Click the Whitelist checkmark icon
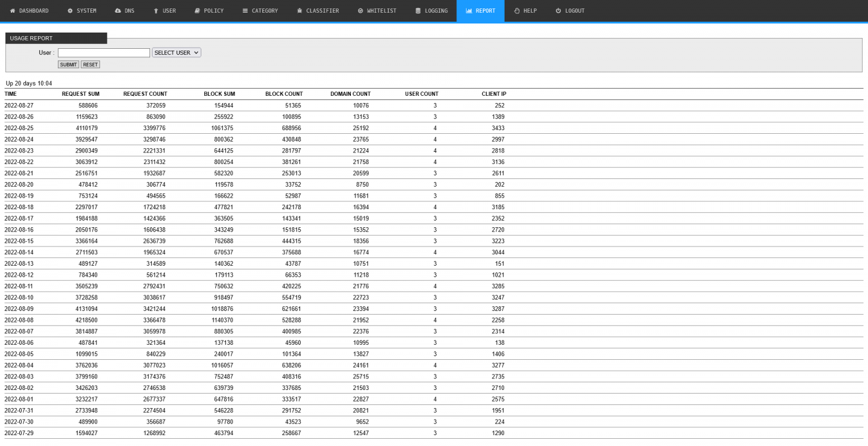868x446 pixels. (360, 11)
